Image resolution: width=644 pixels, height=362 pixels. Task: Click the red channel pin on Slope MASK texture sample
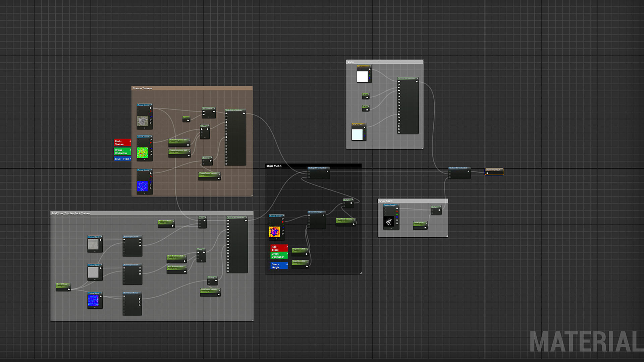[283, 222]
